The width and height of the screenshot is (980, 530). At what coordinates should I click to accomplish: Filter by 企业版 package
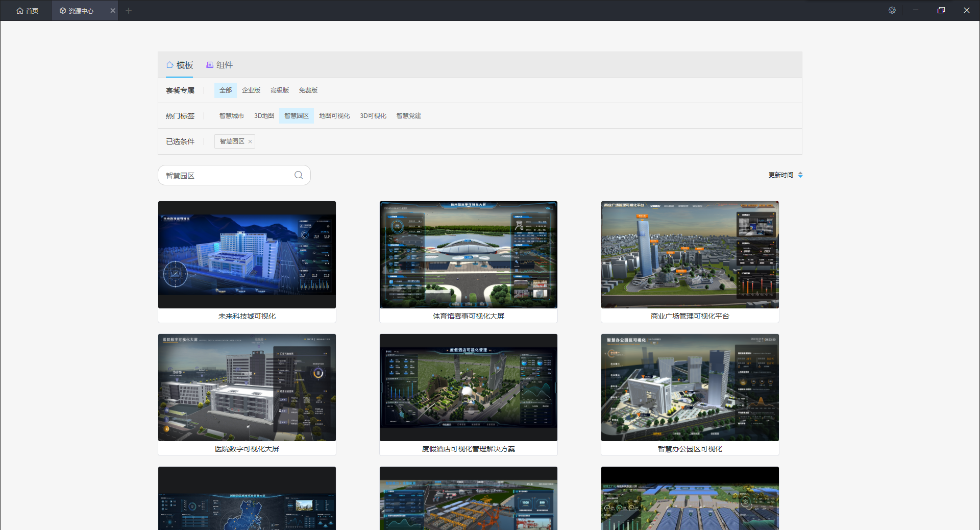[x=251, y=90]
